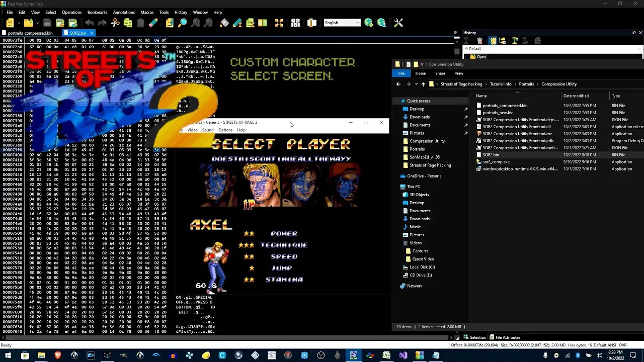Click the Redo arrow icon
Screen dimensions: 644x362
(102, 23)
